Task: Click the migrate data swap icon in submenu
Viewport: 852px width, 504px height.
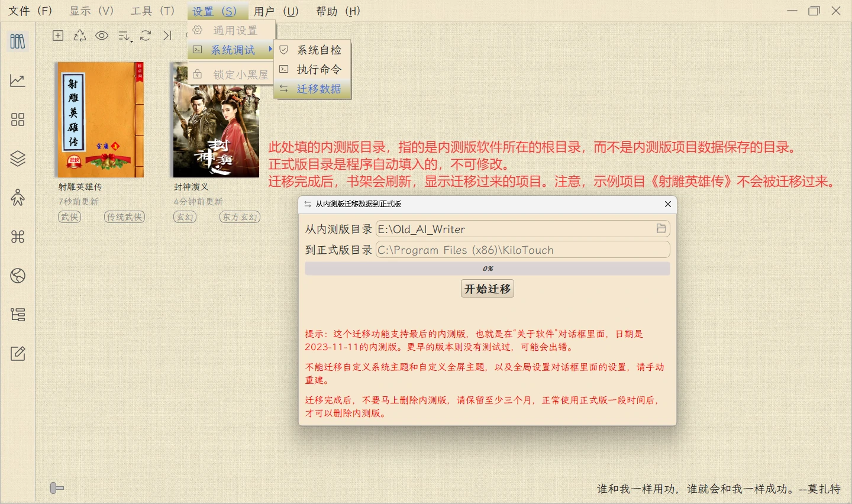Action: 284,89
